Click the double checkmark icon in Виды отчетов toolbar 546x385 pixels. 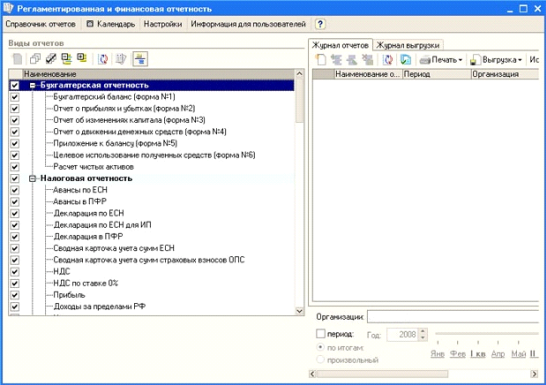51,59
